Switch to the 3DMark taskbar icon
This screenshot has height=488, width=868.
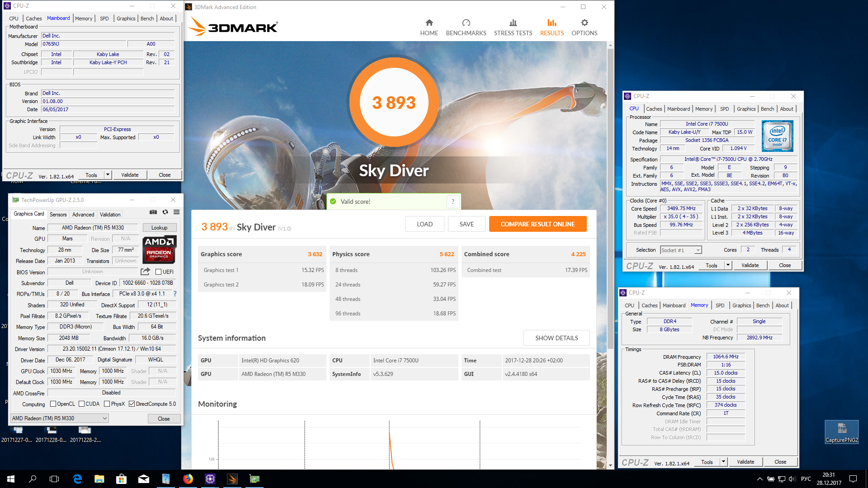click(x=232, y=479)
